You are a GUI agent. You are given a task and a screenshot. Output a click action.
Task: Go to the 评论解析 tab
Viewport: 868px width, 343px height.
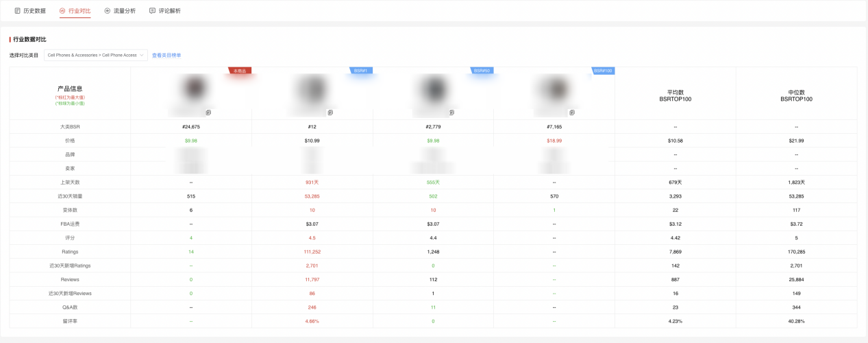point(165,11)
